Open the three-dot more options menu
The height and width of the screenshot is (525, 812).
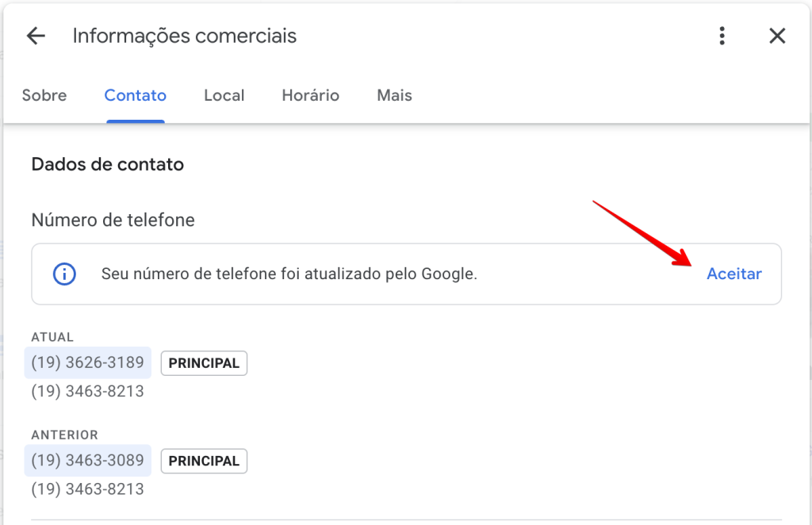[x=722, y=36]
